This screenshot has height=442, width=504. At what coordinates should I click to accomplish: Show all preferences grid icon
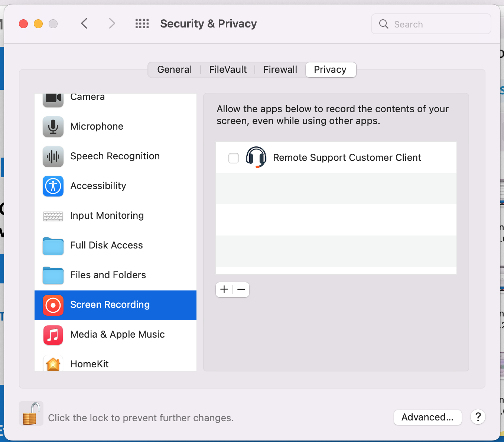(142, 24)
